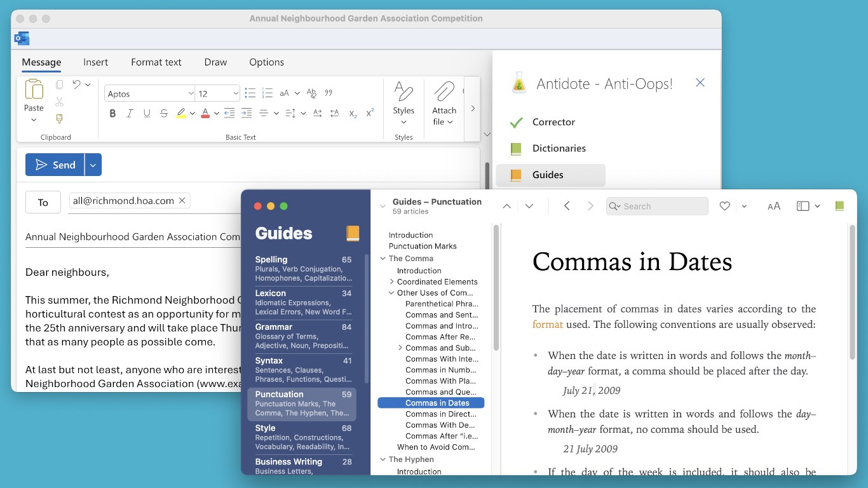Open the Favorites dropdown arrow beside the heart
This screenshot has height=488, width=868.
(744, 206)
